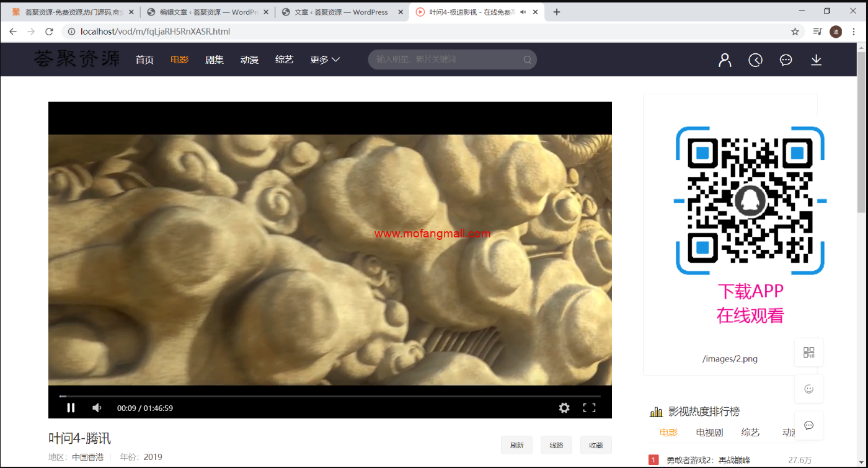Open the 综艺 variety menu
Image resolution: width=868 pixels, height=468 pixels.
(285, 60)
